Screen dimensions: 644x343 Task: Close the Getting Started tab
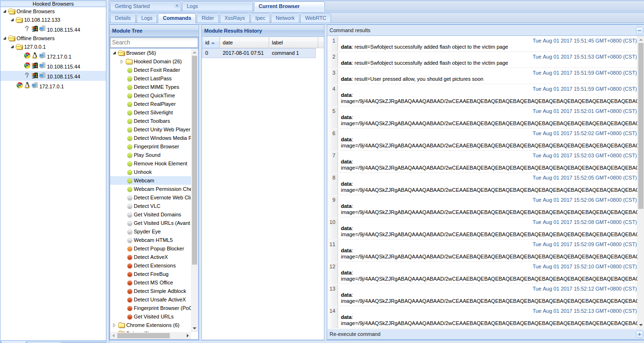[x=177, y=6]
